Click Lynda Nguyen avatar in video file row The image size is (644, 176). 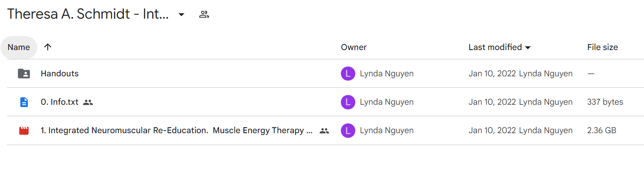(x=348, y=131)
